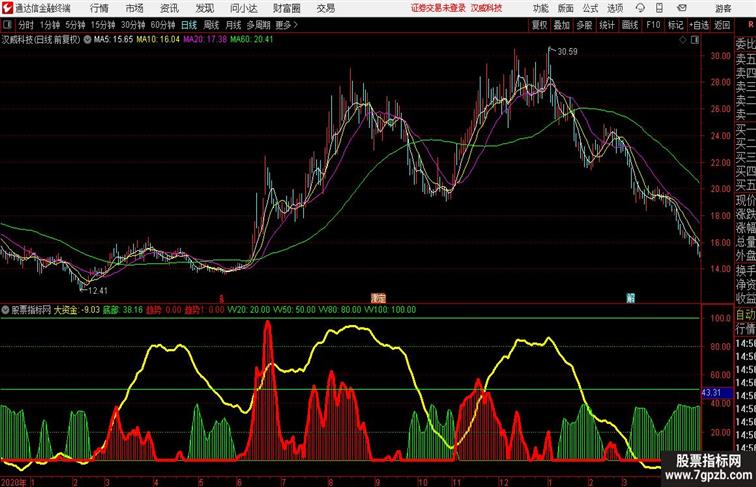Open the F10 company info

(x=653, y=25)
